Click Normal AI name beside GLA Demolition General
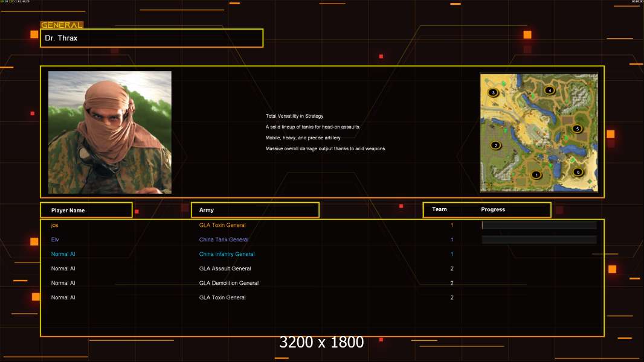Screen dimensions: 644x362 [63, 283]
